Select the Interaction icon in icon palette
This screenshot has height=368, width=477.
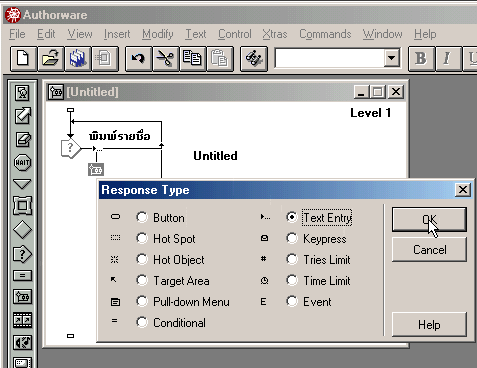(x=22, y=254)
